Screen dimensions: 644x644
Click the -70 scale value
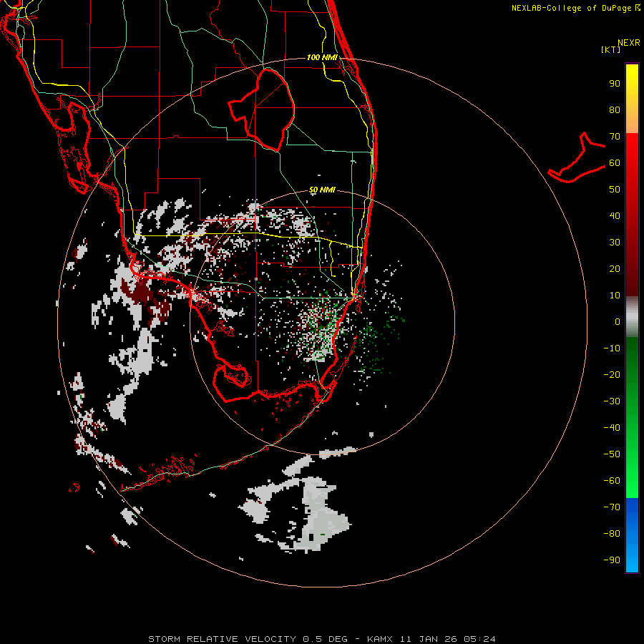[612, 507]
